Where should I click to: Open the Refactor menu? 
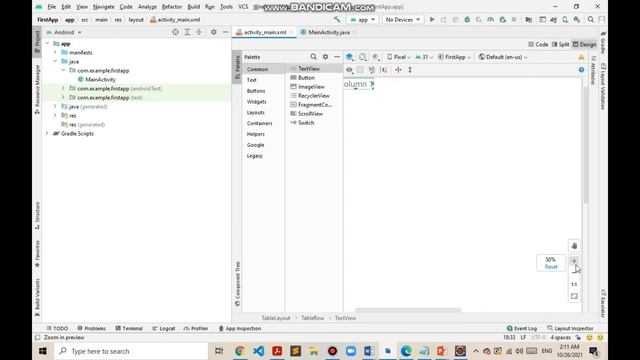point(171,7)
